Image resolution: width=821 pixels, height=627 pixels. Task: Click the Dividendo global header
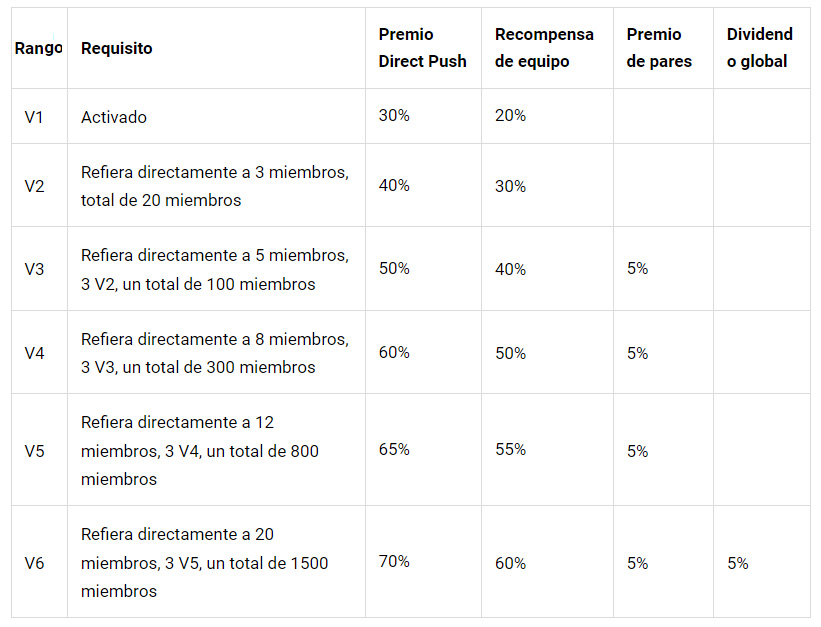tap(760, 48)
